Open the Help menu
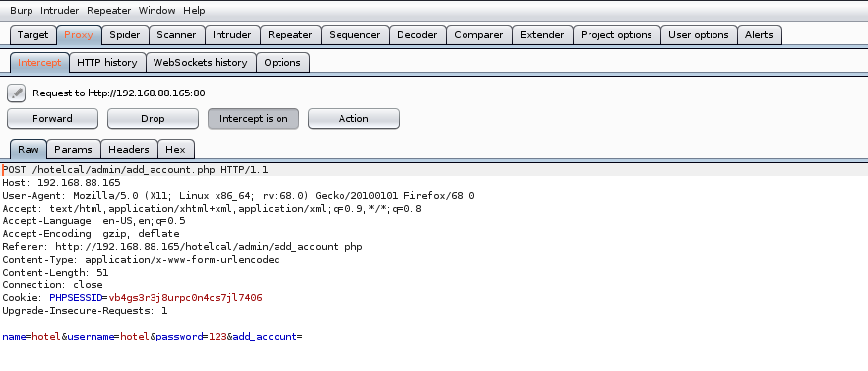The width and height of the screenshot is (868, 371). (x=194, y=11)
